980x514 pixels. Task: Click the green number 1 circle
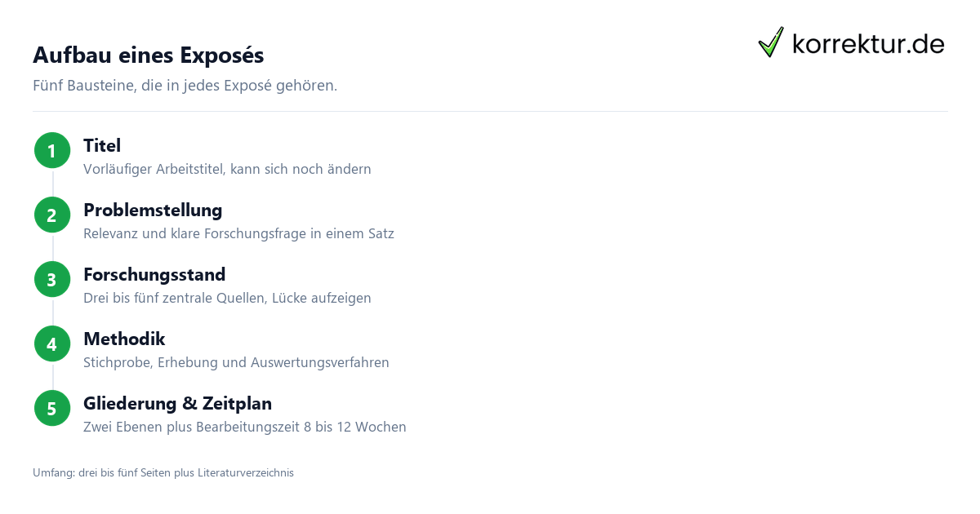tap(52, 151)
